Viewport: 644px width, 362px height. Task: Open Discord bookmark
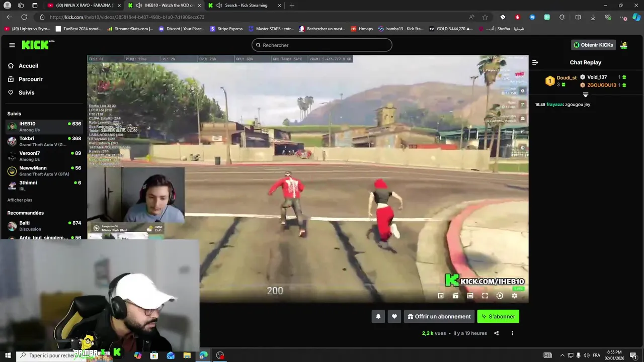(x=182, y=29)
